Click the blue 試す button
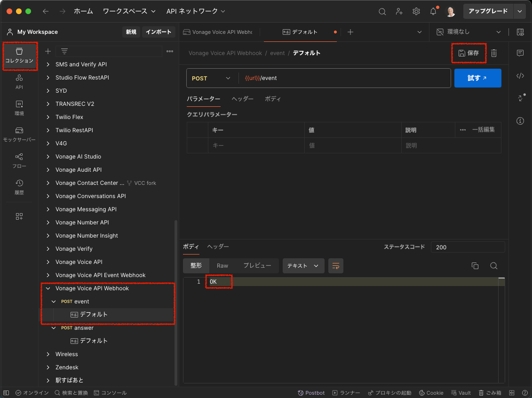Image resolution: width=532 pixels, height=398 pixels. pyautogui.click(x=477, y=78)
